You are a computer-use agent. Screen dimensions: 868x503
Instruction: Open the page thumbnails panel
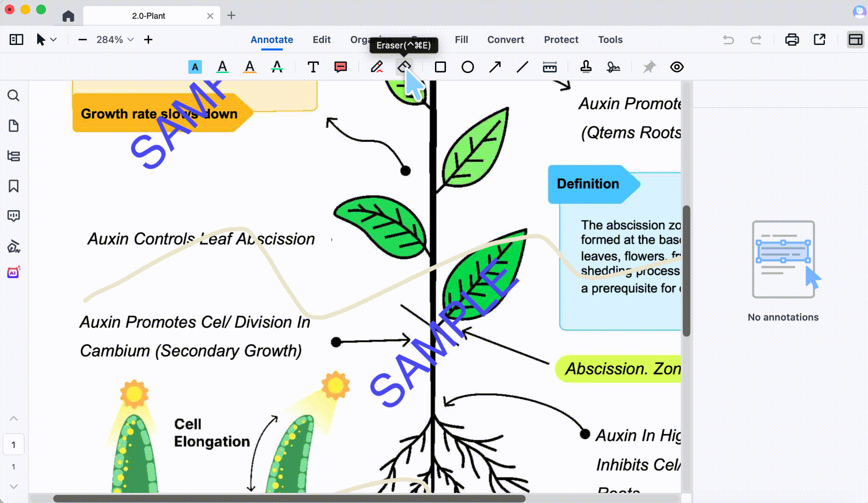(14, 126)
